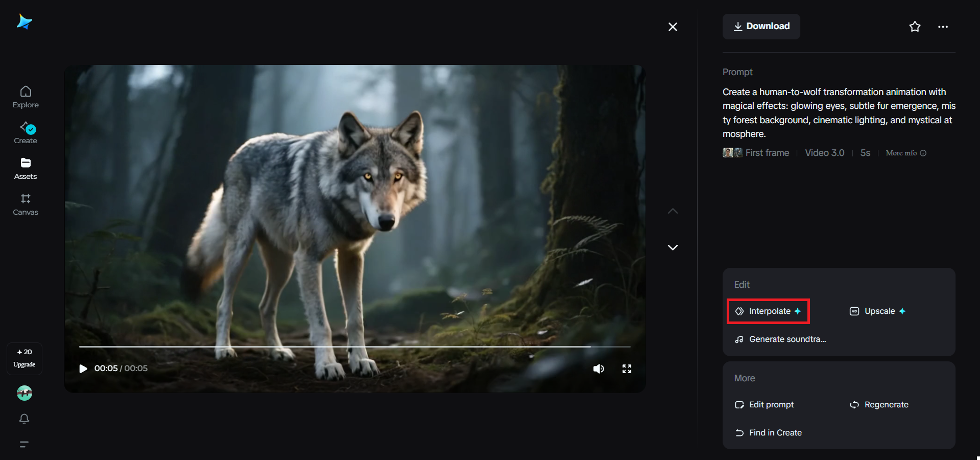
Task: Go to the Create section
Action: [x=26, y=133]
